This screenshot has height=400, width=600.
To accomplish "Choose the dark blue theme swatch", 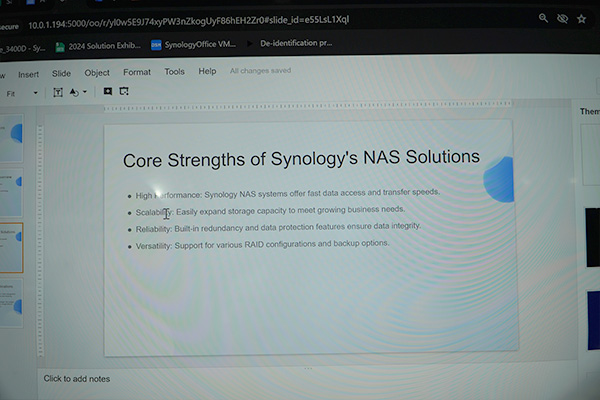I will [593, 320].
